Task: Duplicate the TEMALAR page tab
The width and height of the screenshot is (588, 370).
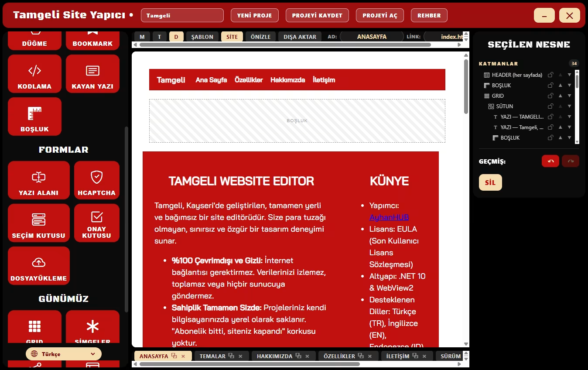Action: pos(232,356)
